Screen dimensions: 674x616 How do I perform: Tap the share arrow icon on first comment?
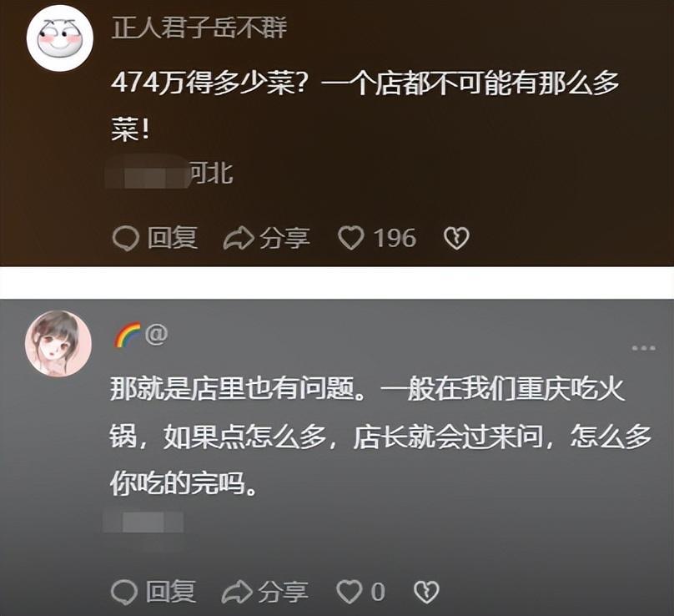[x=239, y=238]
